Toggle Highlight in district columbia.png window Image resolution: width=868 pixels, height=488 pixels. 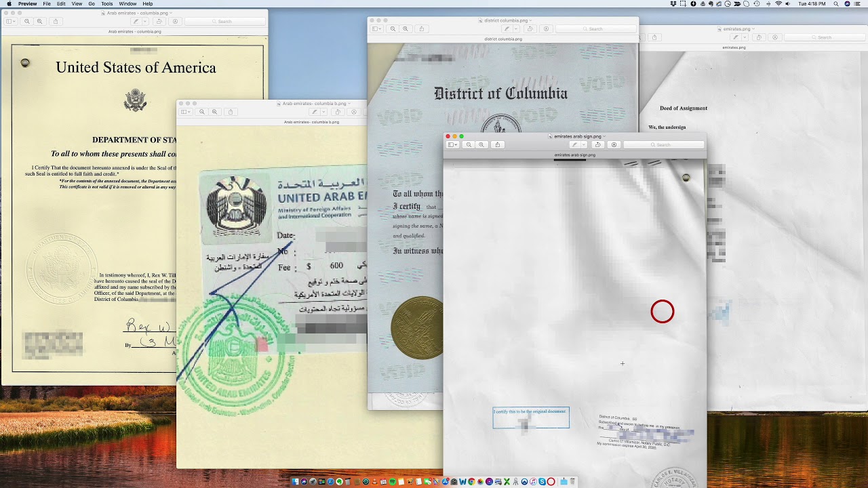pyautogui.click(x=506, y=28)
